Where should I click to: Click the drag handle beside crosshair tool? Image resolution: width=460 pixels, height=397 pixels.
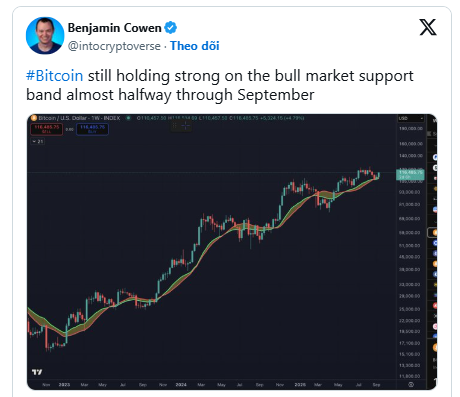pos(174,126)
